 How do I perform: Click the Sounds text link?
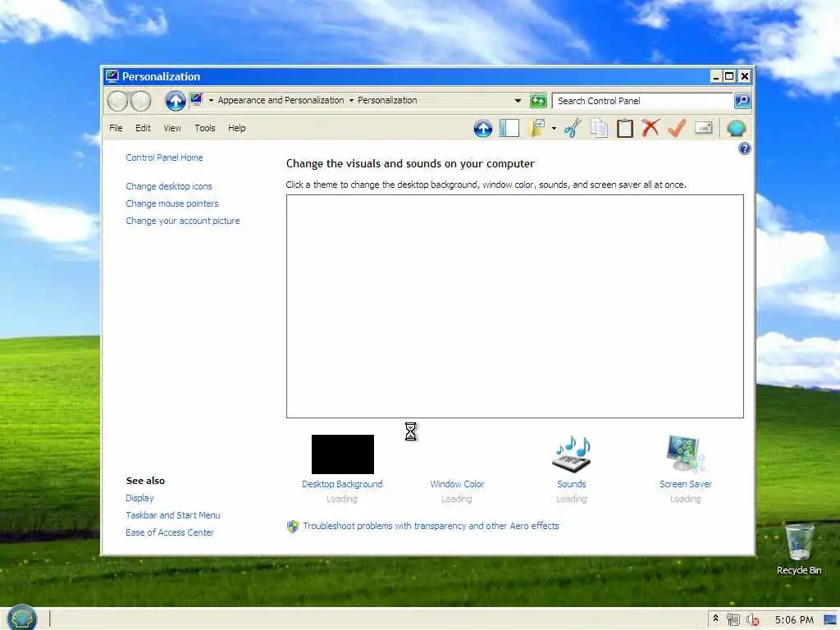(x=572, y=484)
